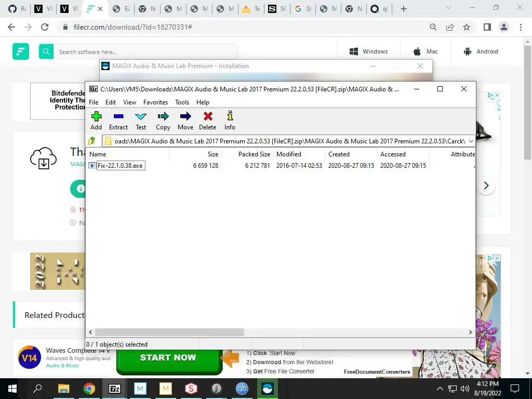Open the Windows Start menu
532x399 pixels.
point(12,389)
